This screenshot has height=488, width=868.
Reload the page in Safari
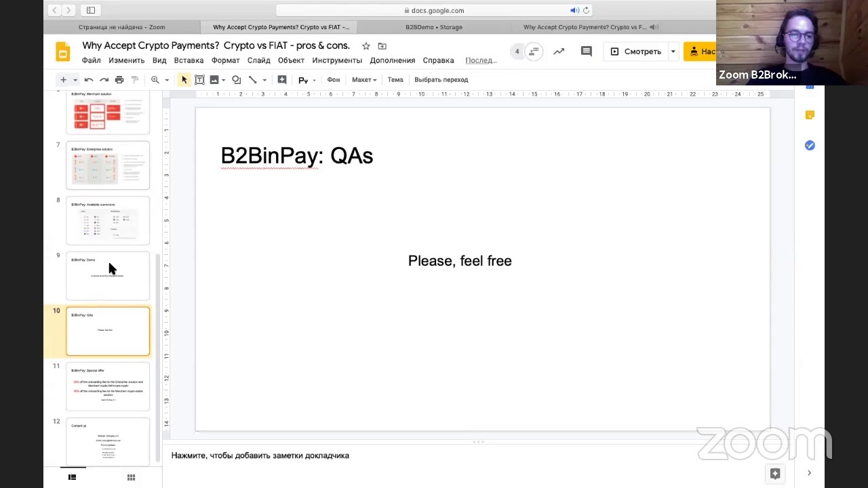[x=586, y=10]
